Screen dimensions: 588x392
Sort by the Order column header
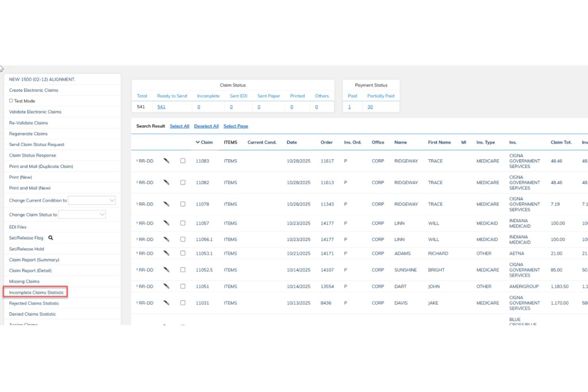click(327, 142)
